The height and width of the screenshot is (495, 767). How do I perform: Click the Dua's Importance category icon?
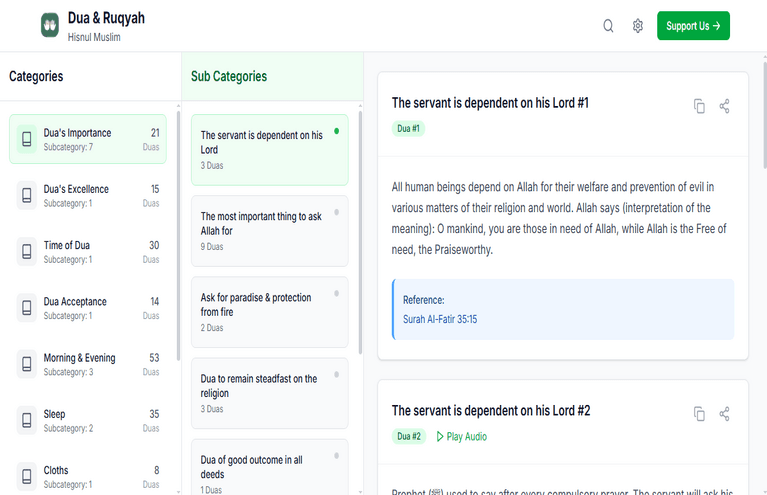click(26, 139)
